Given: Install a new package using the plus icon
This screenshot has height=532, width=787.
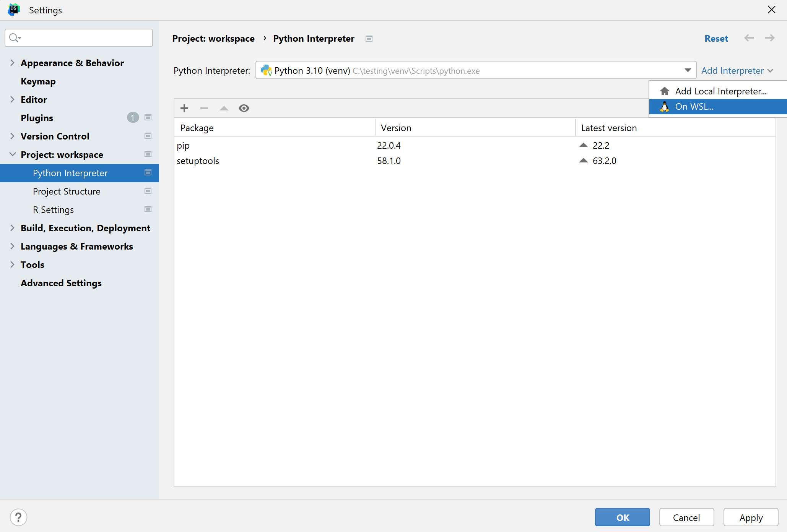Looking at the screenshot, I should click(x=184, y=108).
